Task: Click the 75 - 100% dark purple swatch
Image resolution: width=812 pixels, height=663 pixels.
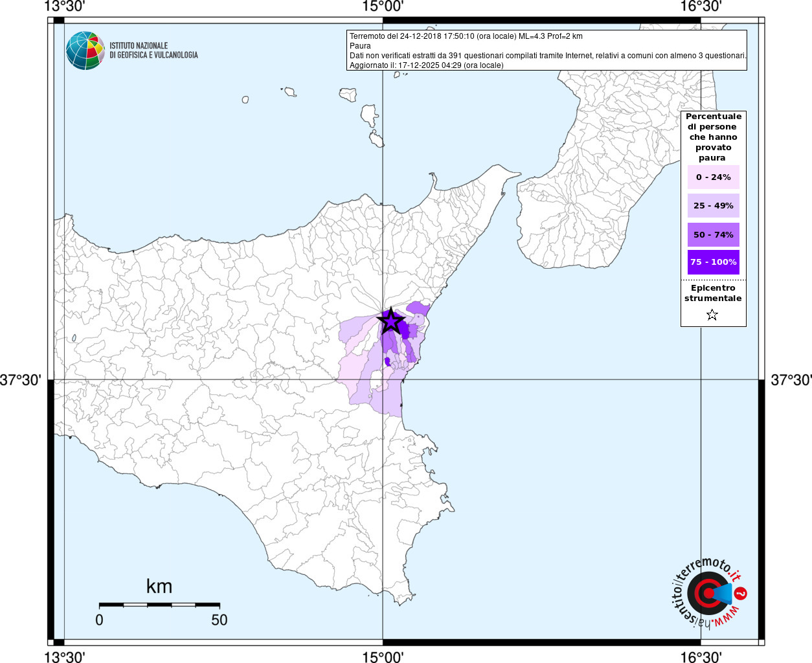Action: pos(713,262)
